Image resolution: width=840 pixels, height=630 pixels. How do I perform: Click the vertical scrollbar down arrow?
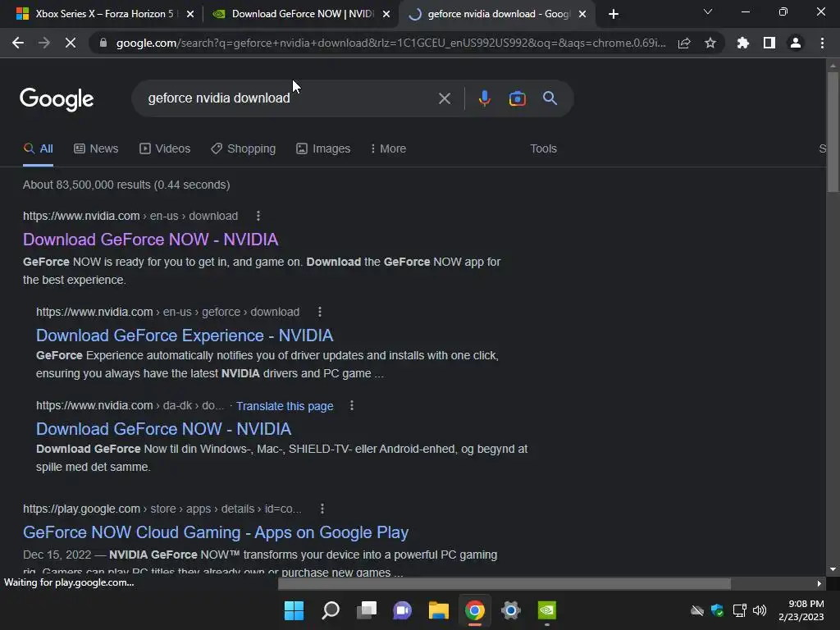point(833,569)
